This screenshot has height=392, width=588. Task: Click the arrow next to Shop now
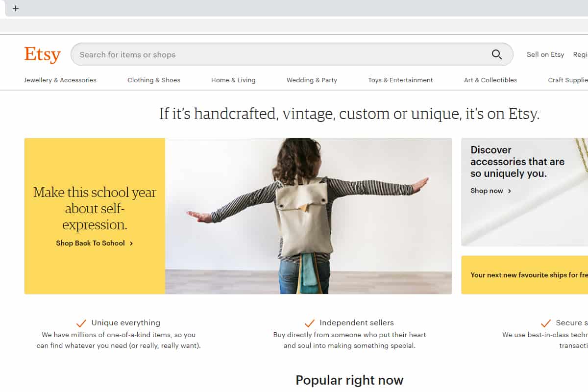pos(510,191)
